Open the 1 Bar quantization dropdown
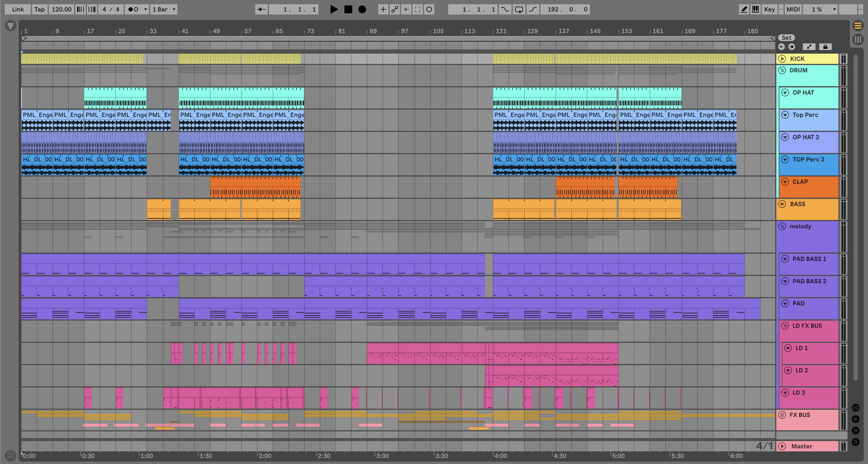The height and width of the screenshot is (464, 868). point(164,9)
